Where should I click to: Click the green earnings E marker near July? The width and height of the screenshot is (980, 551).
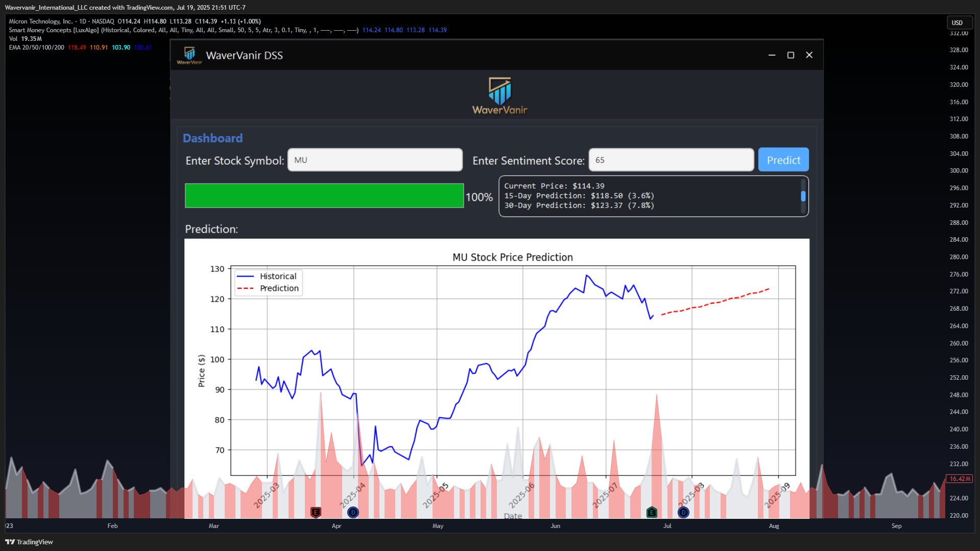point(651,512)
